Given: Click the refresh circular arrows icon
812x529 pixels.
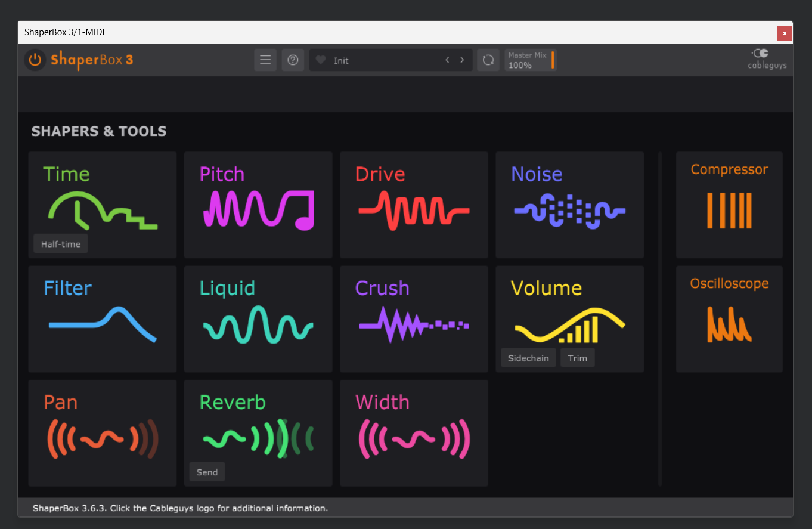Looking at the screenshot, I should click(x=488, y=60).
